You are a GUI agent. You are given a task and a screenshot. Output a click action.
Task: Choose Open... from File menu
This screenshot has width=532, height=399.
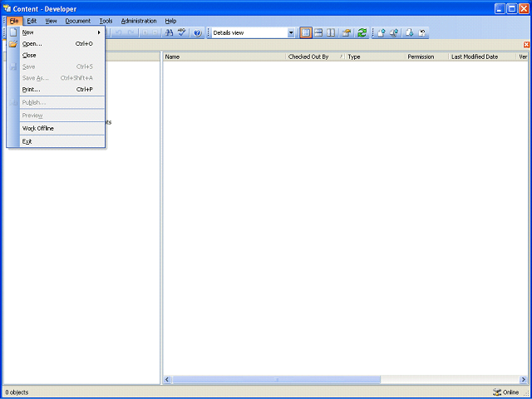(56, 44)
